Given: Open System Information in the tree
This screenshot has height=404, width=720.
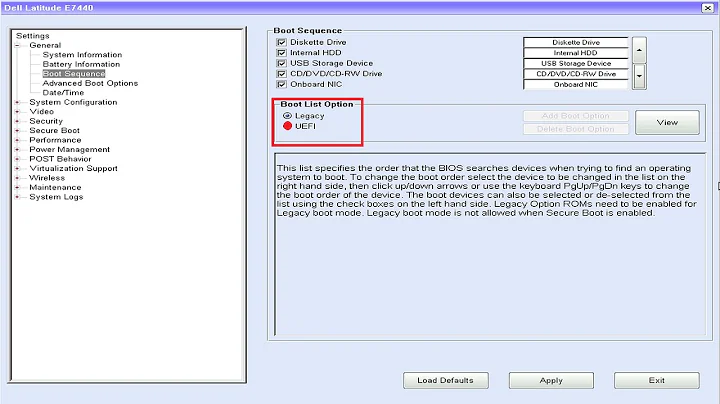Looking at the screenshot, I should [82, 55].
